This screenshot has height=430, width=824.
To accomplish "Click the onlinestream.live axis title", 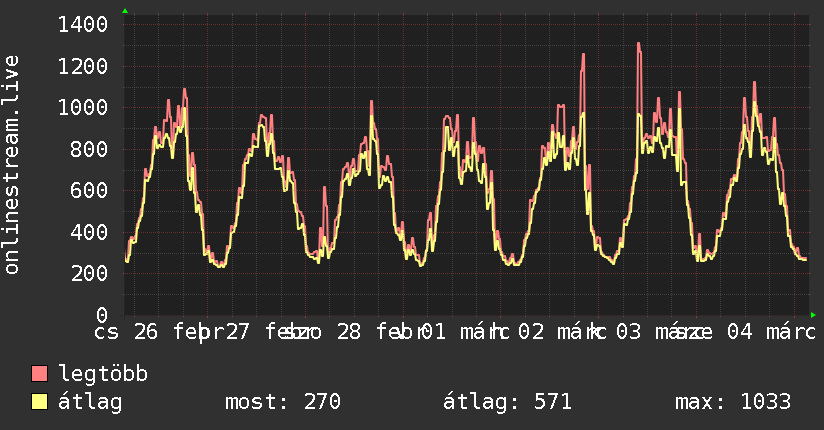I will point(11,165).
